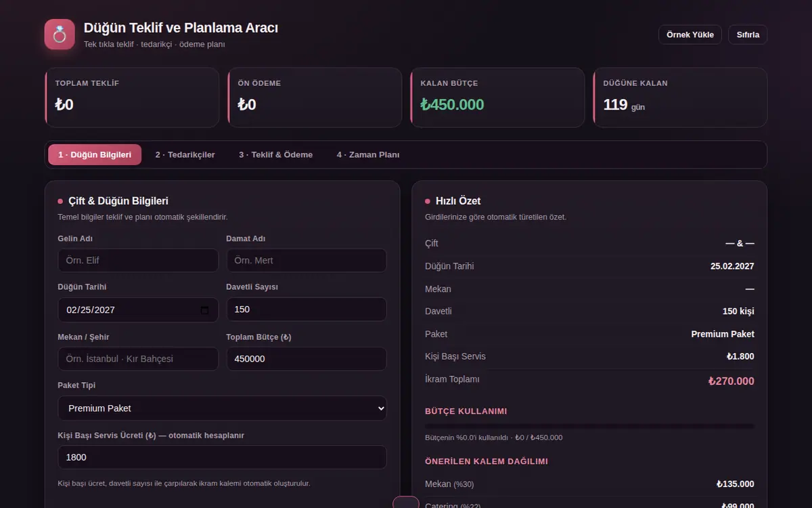Select the 4 · Zaman Planı tab
Viewport: 812px width, 508px height.
click(x=368, y=154)
